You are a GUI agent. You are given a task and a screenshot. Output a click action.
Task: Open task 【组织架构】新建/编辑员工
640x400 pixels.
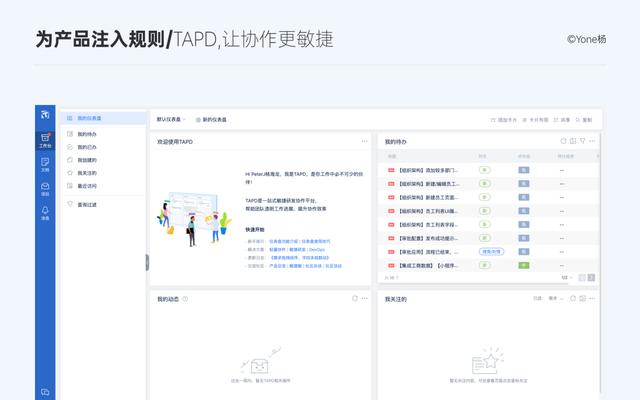click(429, 184)
